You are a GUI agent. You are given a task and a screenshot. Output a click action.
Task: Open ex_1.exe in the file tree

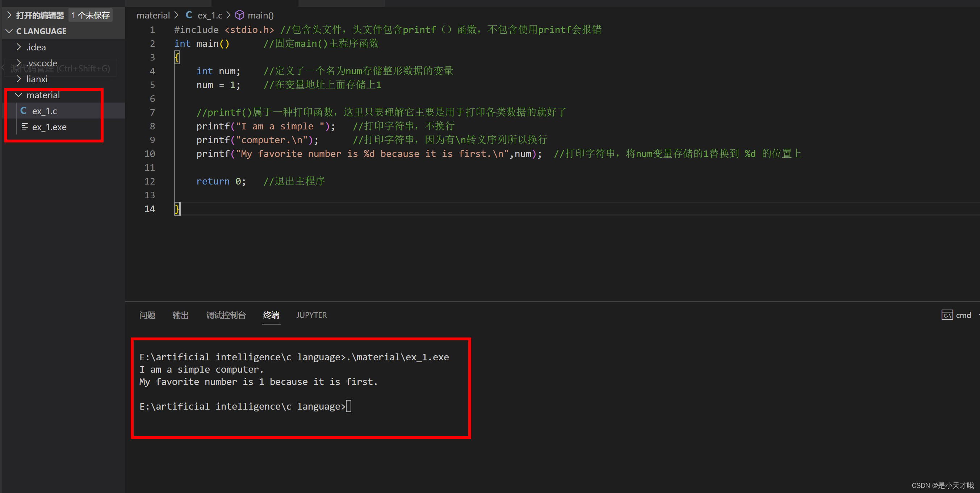(x=49, y=127)
